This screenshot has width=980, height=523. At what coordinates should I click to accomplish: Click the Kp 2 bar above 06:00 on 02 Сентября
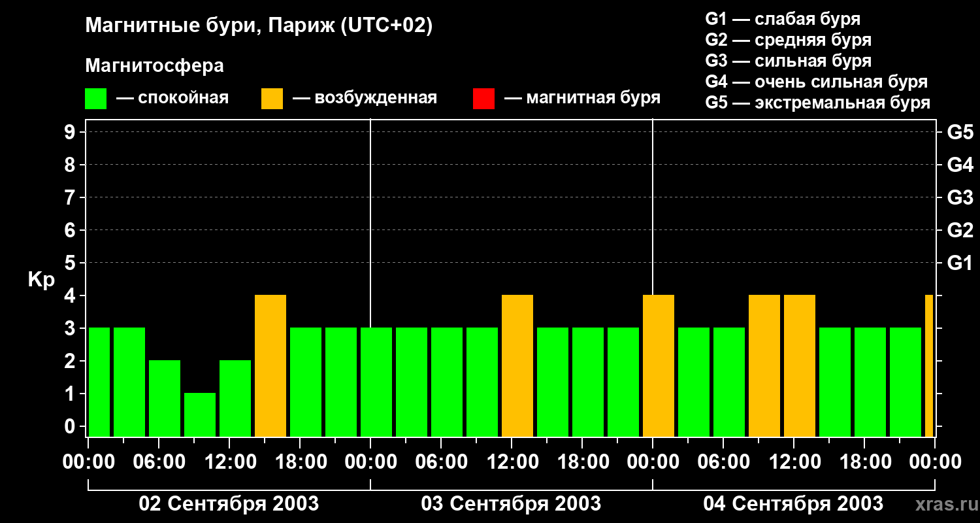(x=165, y=398)
